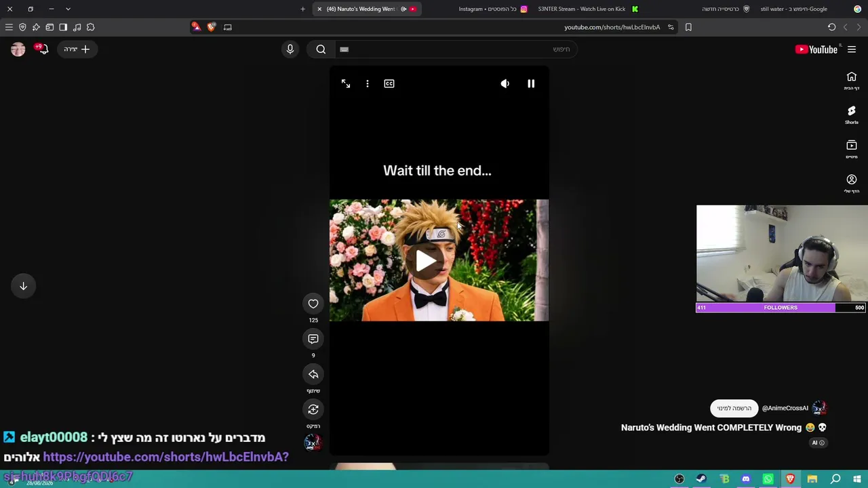Toggle the browser sidebar panel
868x488 pixels.
[63, 27]
